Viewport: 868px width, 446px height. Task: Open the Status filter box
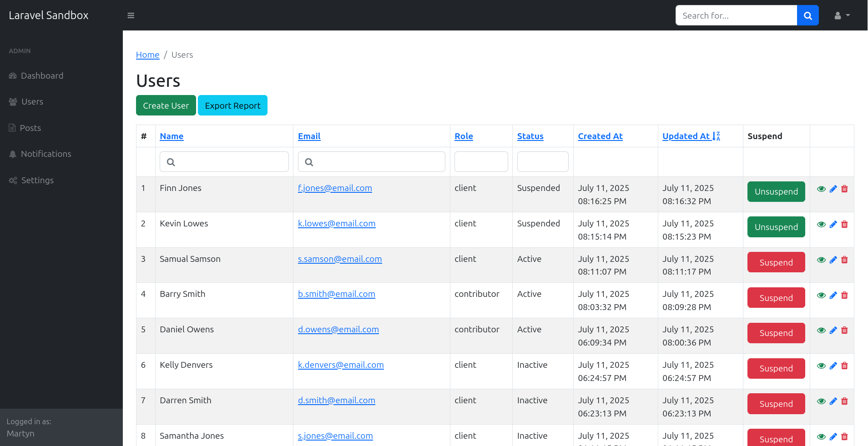(x=542, y=162)
